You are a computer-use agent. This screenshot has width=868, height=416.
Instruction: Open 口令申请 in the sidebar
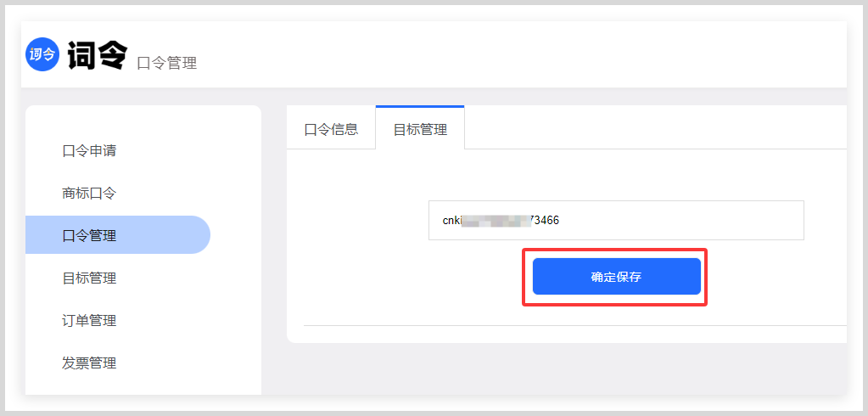pos(89,150)
